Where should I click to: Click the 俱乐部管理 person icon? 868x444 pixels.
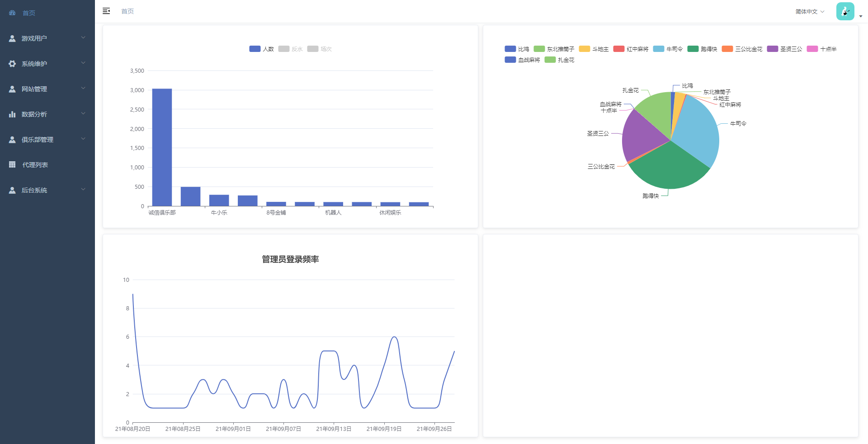coord(12,140)
